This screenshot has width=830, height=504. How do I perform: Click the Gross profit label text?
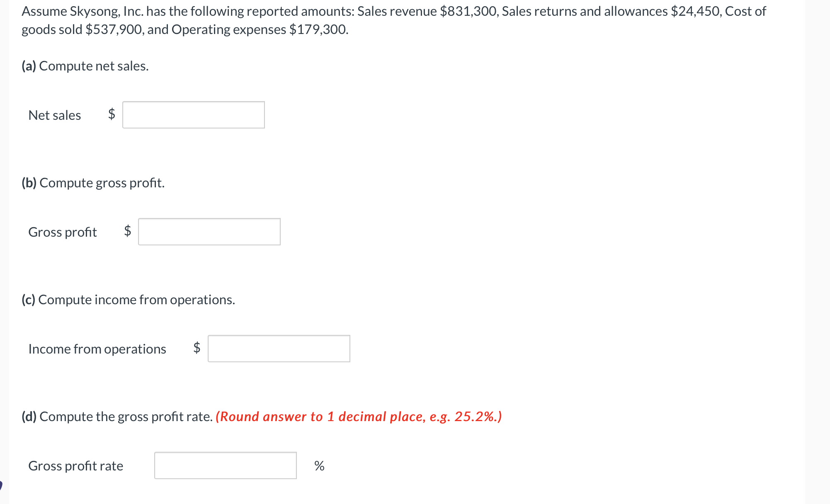pos(62,231)
